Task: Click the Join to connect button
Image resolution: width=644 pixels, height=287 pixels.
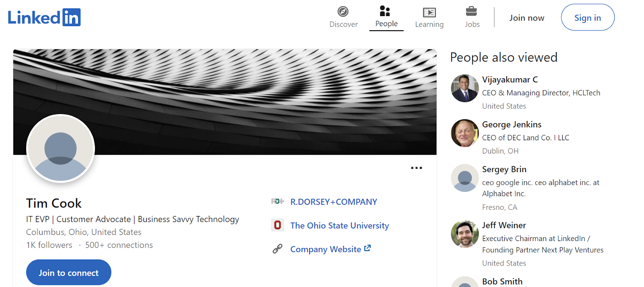Action: coord(69,272)
